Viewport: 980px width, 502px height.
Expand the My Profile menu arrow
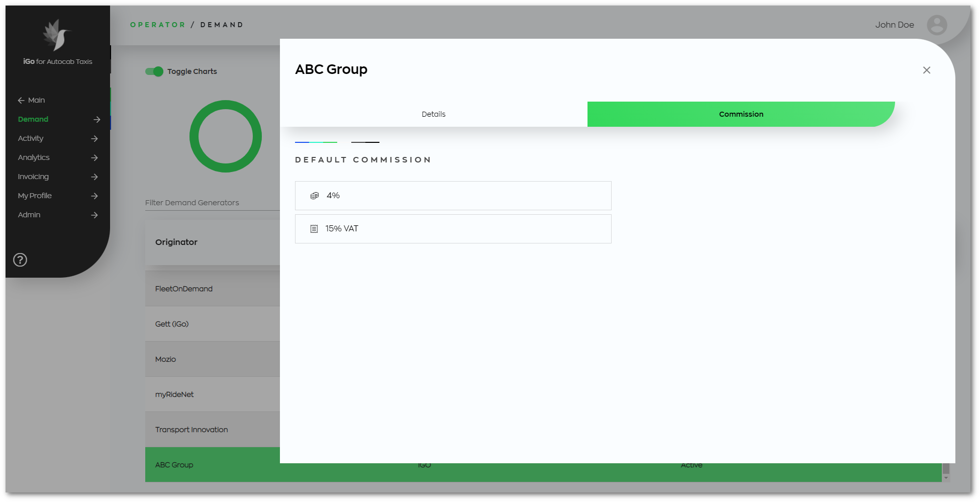(x=94, y=196)
